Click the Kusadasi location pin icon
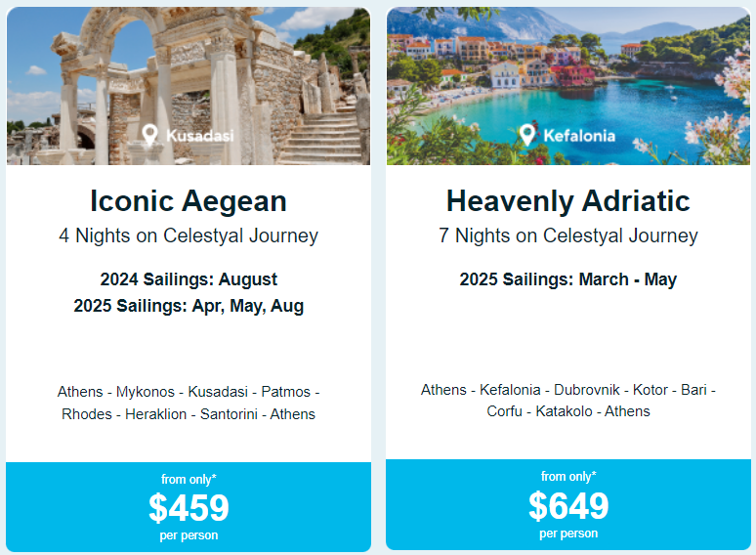 (x=149, y=135)
